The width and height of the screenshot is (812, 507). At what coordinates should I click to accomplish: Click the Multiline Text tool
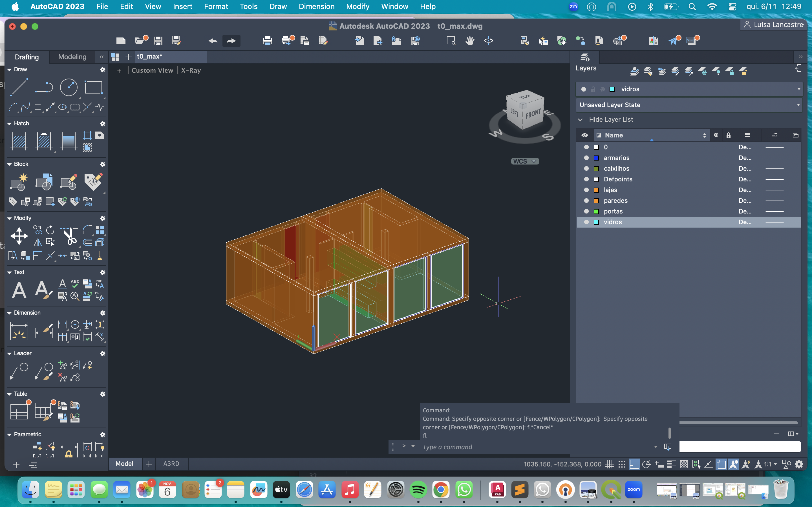[x=19, y=290]
